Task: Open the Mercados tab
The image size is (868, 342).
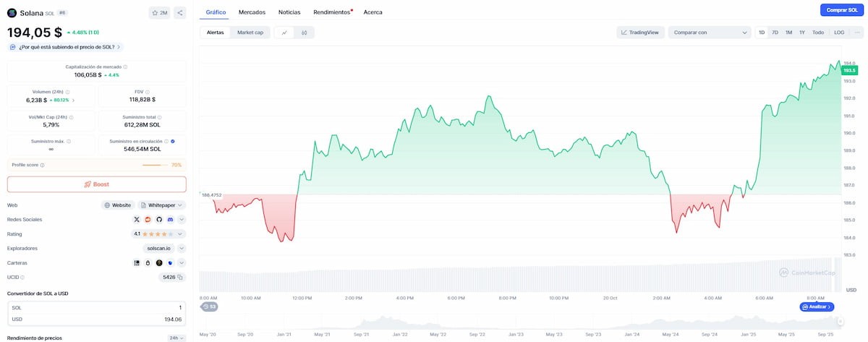Action: coord(252,12)
